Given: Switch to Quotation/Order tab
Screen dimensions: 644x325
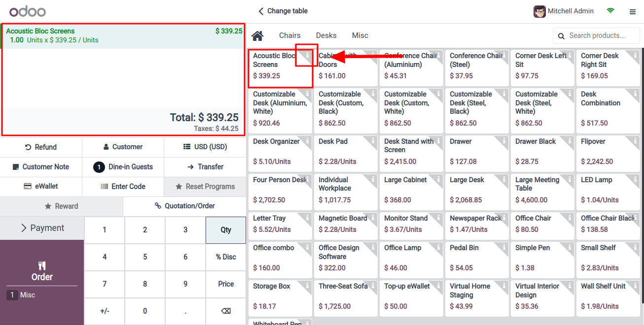Looking at the screenshot, I should [x=184, y=206].
